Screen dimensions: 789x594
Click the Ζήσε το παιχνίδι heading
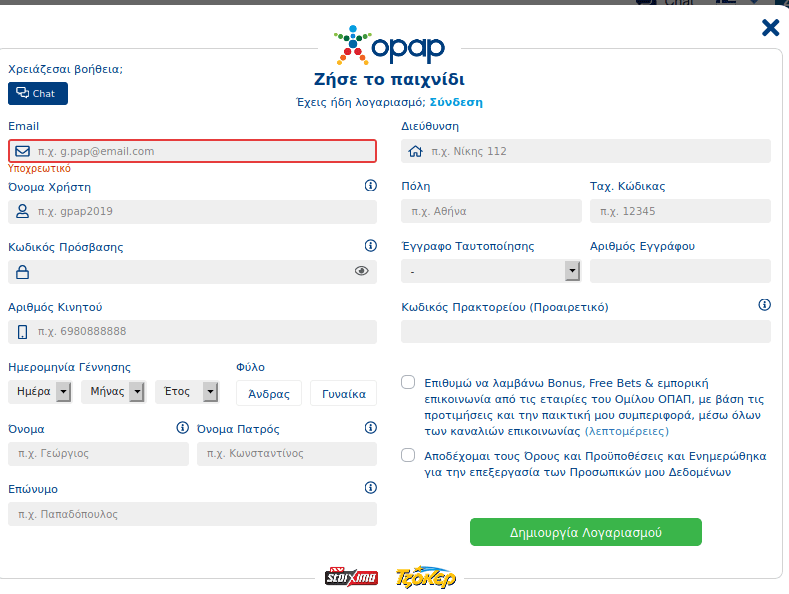[389, 80]
